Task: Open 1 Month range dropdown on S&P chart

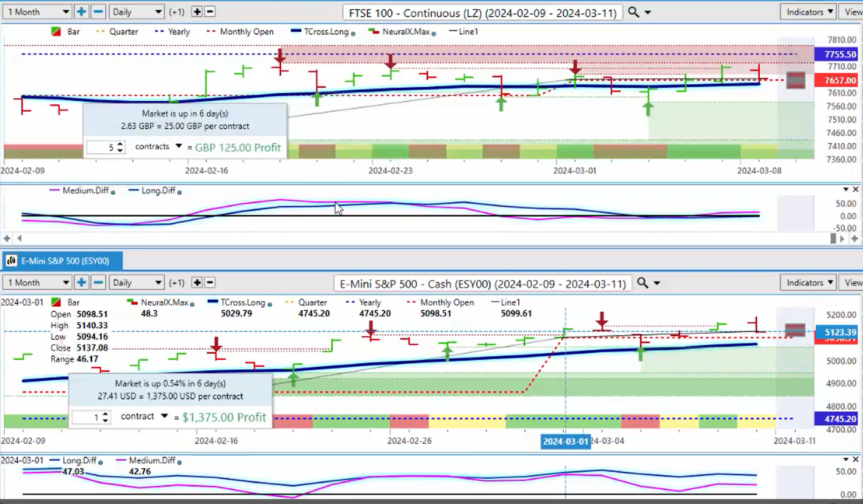Action: [37, 283]
